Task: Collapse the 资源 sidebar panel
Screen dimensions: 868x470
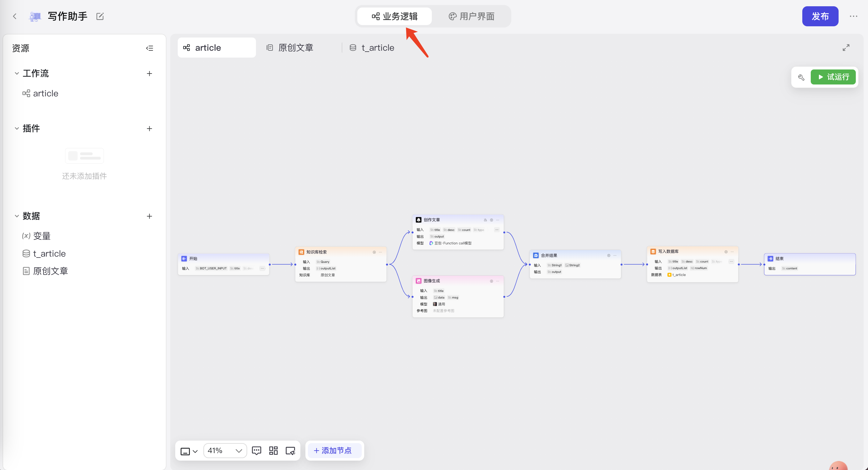Action: (x=150, y=48)
